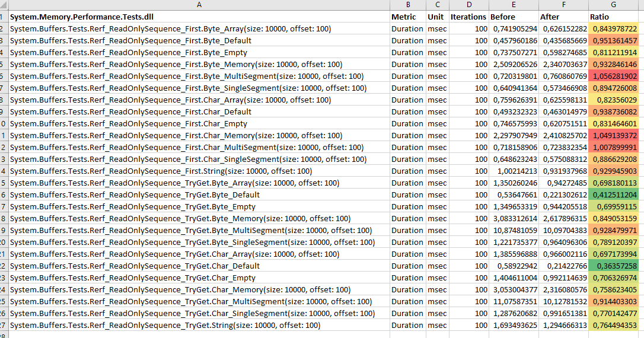Viewport: 644px width, 338px height.
Task: Select the TryGet.Char_Empty test name cell
Action: coord(199,278)
